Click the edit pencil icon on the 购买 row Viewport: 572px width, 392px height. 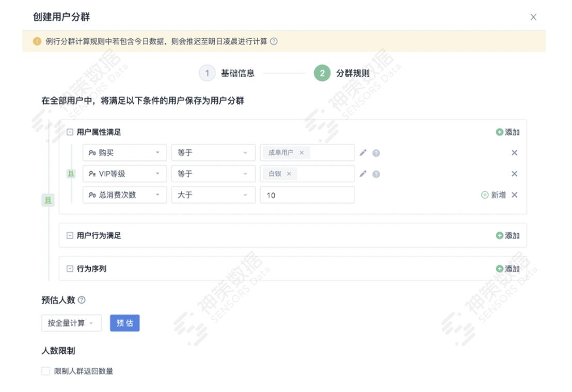[362, 153]
